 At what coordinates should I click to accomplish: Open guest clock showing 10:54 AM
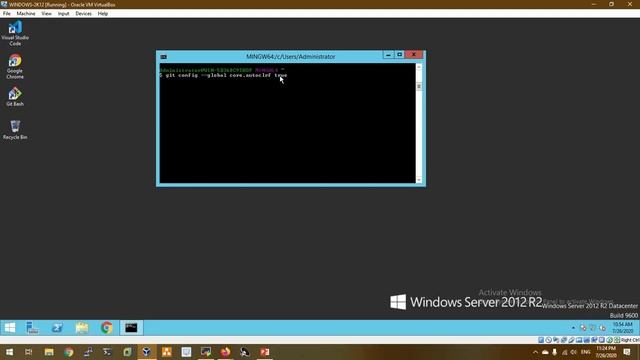point(622,328)
